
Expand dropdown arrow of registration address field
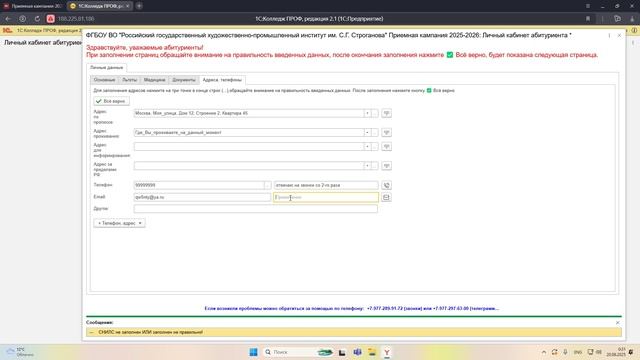click(367, 113)
